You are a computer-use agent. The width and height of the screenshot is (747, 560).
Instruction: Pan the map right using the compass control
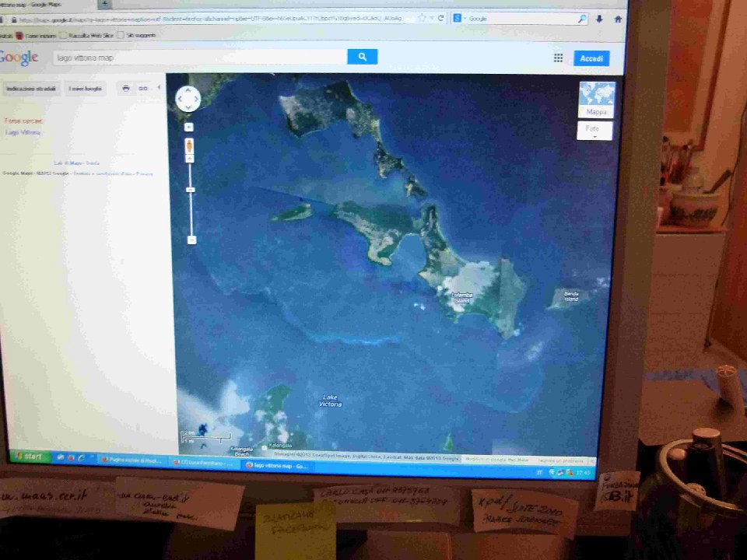pyautogui.click(x=196, y=99)
